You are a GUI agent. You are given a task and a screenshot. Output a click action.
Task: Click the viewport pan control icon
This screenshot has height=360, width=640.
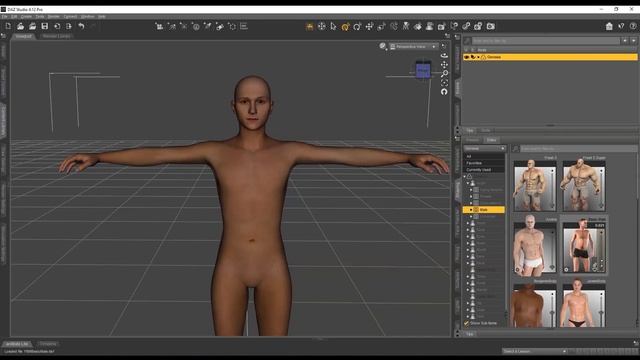(x=444, y=64)
